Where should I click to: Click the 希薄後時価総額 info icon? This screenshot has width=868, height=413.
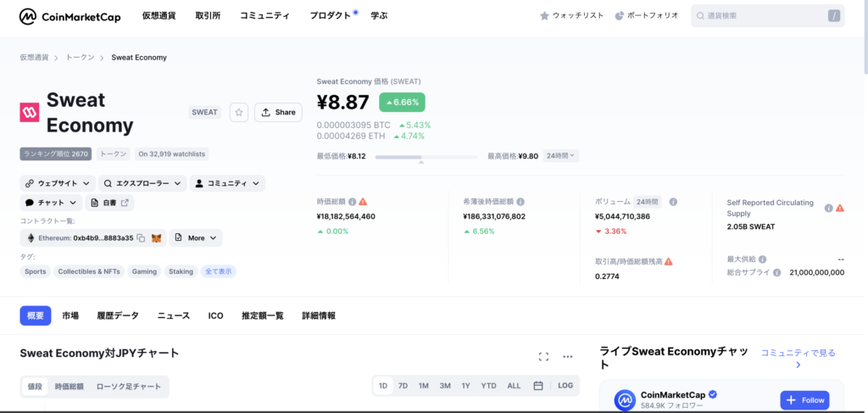tap(520, 202)
